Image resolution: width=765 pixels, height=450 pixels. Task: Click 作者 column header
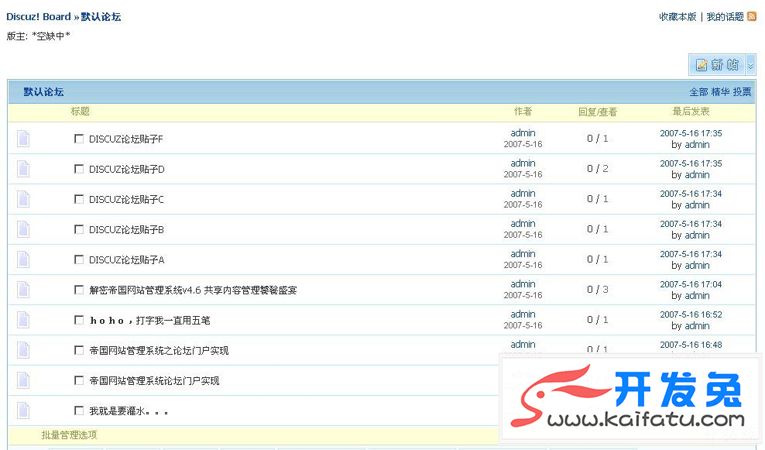tap(523, 112)
